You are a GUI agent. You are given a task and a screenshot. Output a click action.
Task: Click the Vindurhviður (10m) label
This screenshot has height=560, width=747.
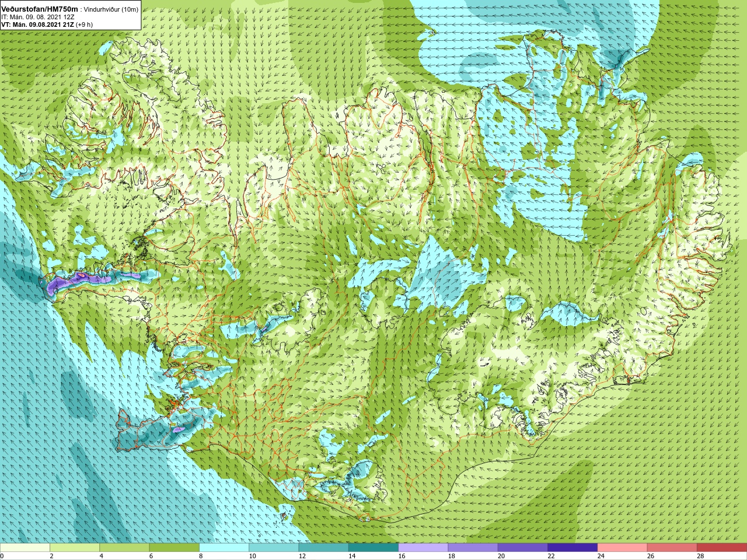tap(111, 9)
